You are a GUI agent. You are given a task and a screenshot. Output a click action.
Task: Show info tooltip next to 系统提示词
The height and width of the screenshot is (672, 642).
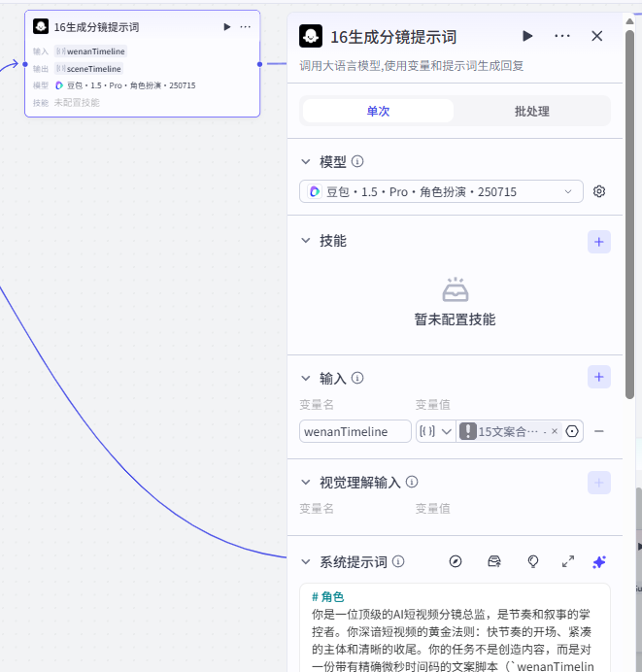(398, 561)
